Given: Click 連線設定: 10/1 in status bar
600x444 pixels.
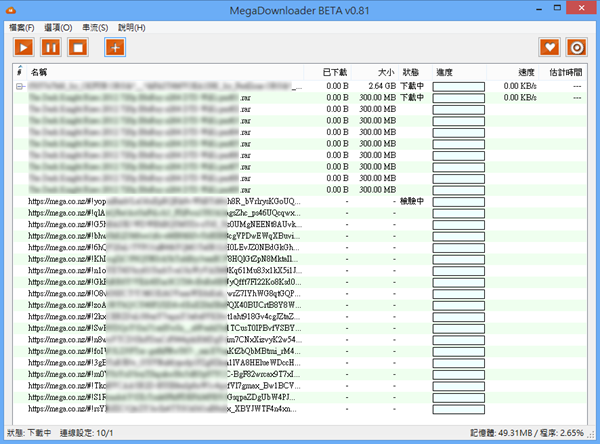Looking at the screenshot, I should (86, 433).
